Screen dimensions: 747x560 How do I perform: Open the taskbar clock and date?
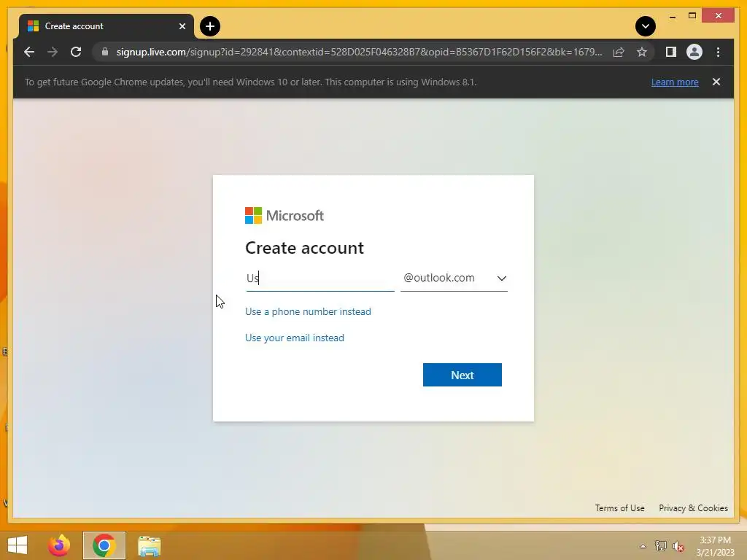coord(715,546)
